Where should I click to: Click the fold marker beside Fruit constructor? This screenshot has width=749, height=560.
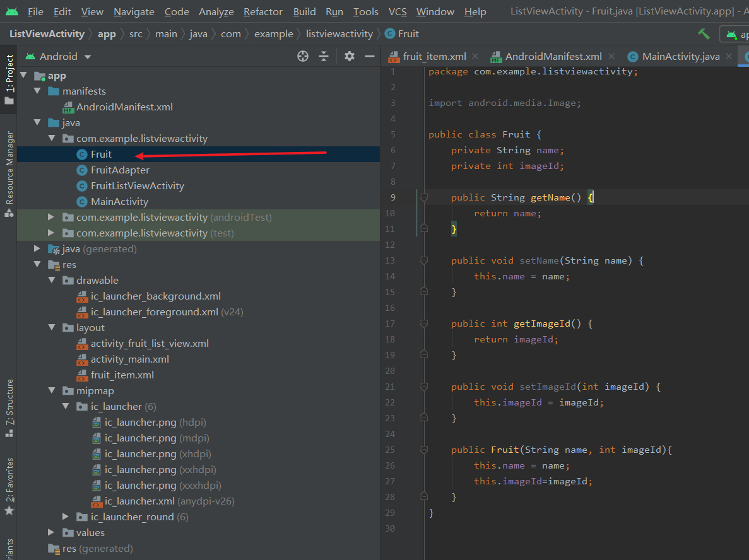tap(423, 450)
